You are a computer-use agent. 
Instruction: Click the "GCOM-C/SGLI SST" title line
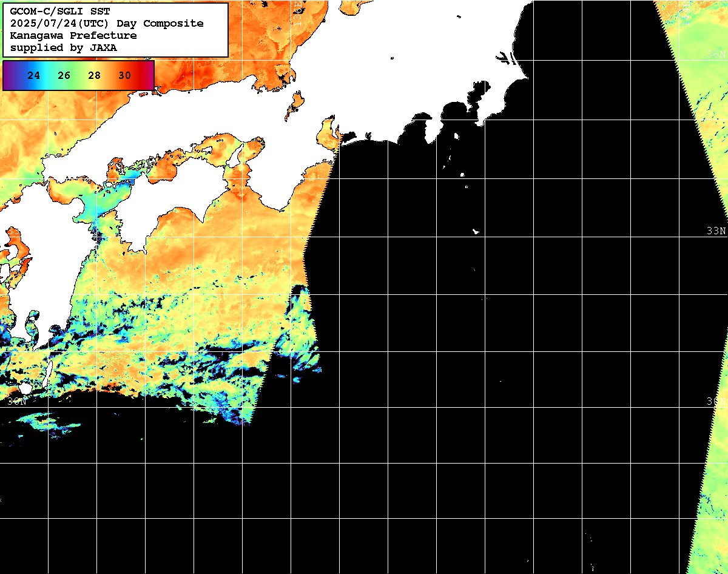pos(60,12)
